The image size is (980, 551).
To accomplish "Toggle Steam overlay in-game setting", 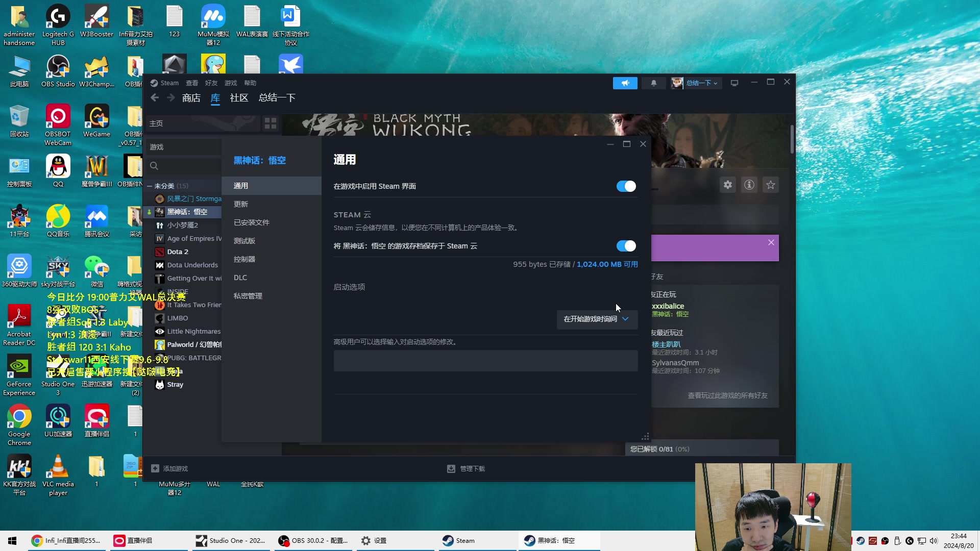I will (625, 186).
